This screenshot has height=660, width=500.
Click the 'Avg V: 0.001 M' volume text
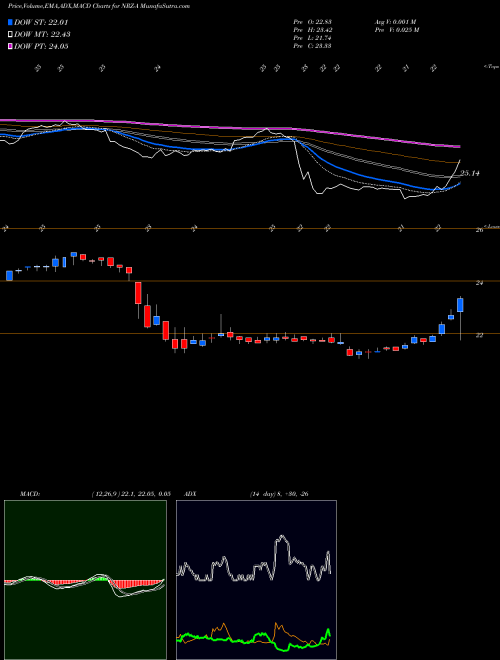click(395, 22)
